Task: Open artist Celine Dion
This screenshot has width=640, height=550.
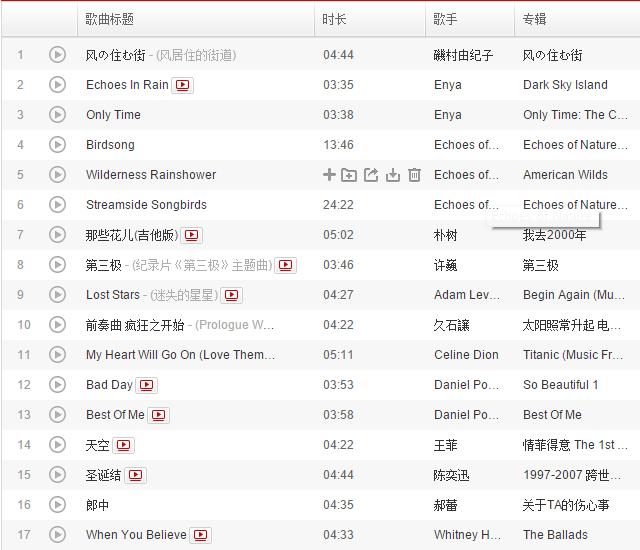Action: point(466,355)
